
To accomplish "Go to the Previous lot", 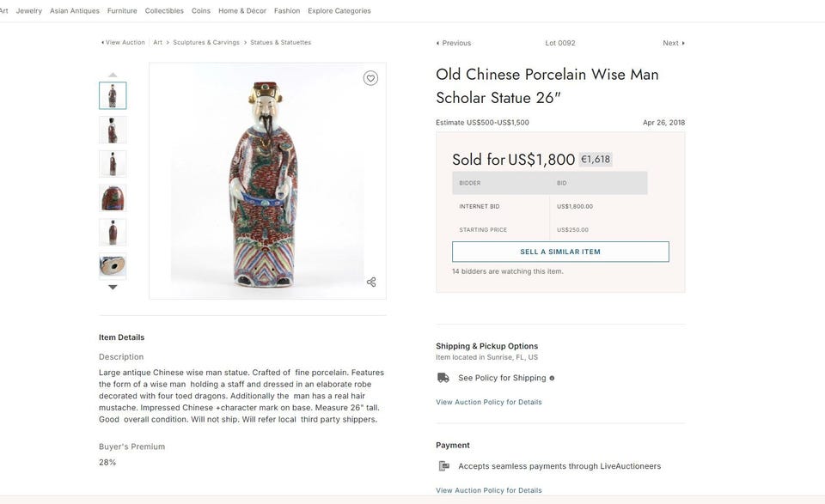I will 454,43.
